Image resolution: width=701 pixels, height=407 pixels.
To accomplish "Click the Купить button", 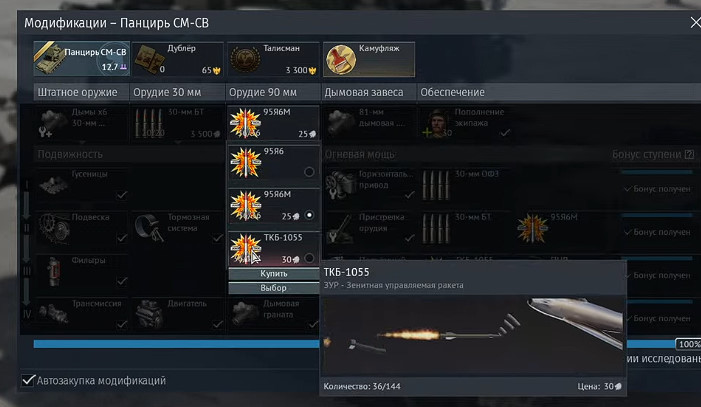I will pyautogui.click(x=274, y=274).
